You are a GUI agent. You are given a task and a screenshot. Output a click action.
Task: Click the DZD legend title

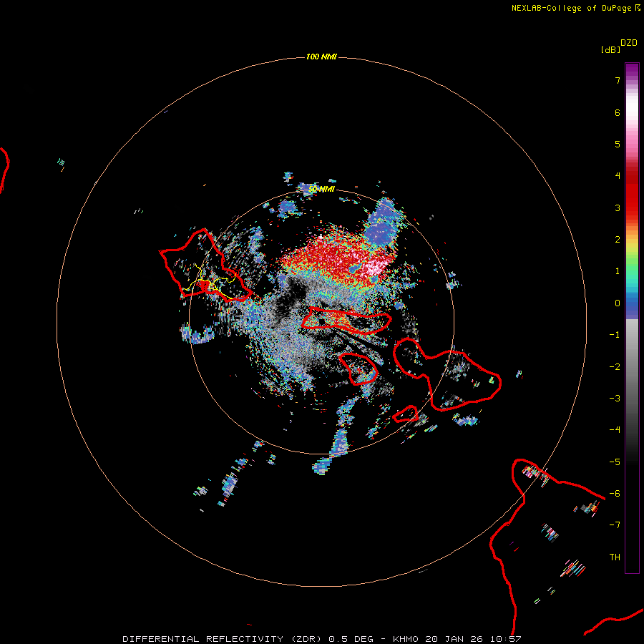click(629, 43)
